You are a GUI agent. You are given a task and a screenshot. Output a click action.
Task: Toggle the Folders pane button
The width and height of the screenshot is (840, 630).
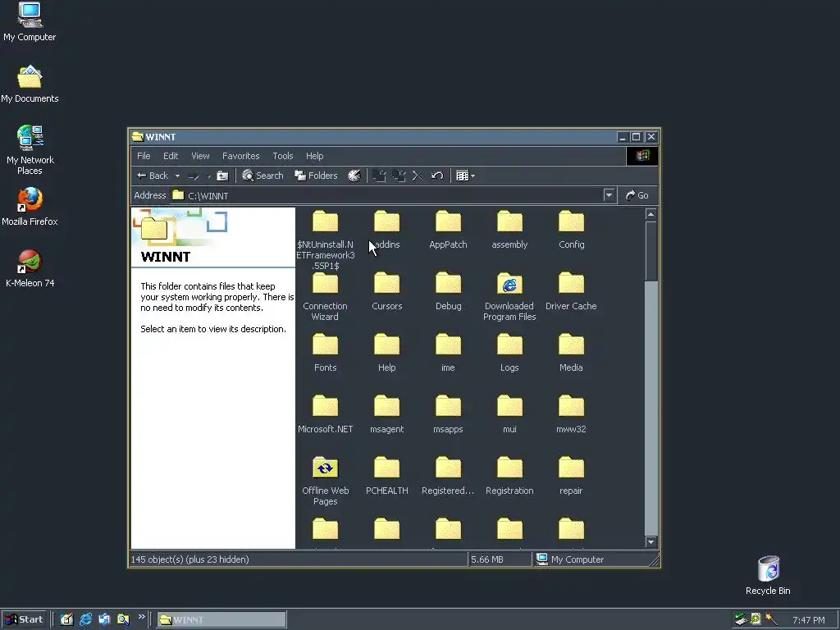coord(316,176)
